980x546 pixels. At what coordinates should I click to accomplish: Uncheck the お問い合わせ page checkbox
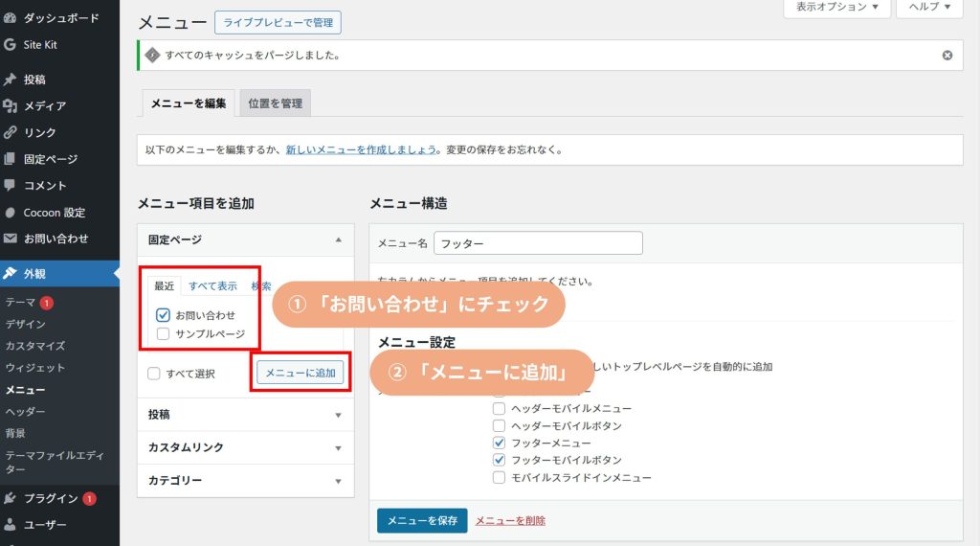click(x=163, y=314)
